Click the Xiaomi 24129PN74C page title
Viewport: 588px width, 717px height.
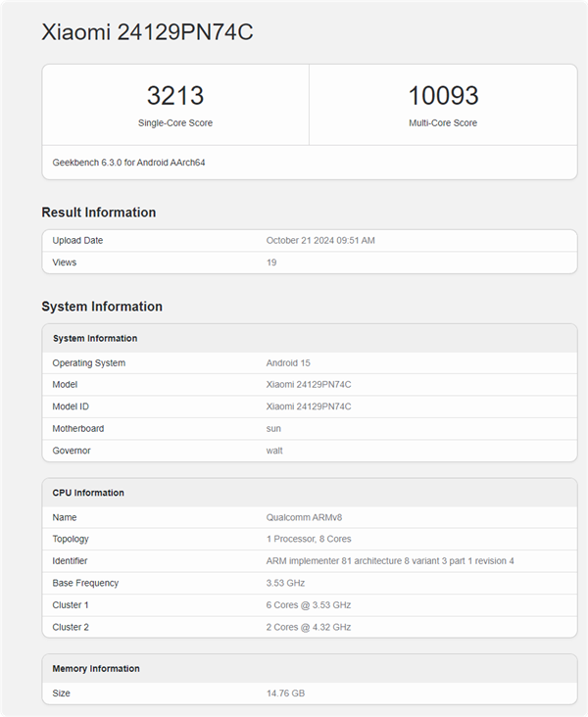coord(147,32)
